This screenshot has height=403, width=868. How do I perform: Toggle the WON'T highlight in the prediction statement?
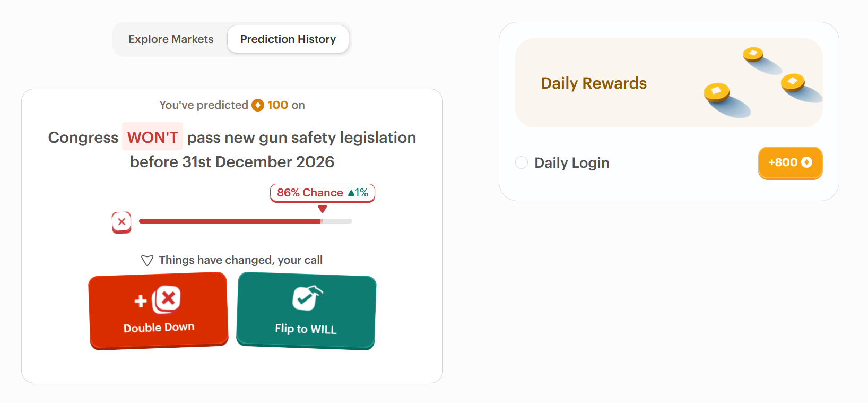tap(152, 136)
